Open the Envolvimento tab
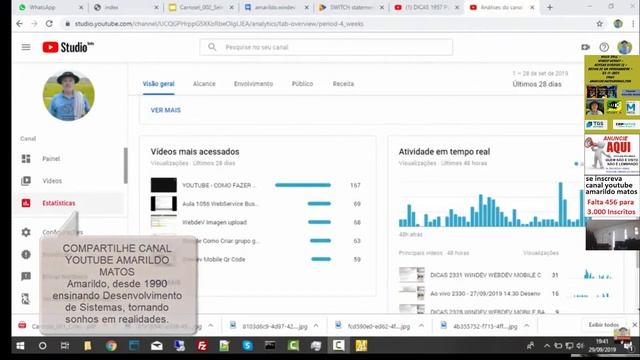The image size is (640, 360). tap(253, 84)
